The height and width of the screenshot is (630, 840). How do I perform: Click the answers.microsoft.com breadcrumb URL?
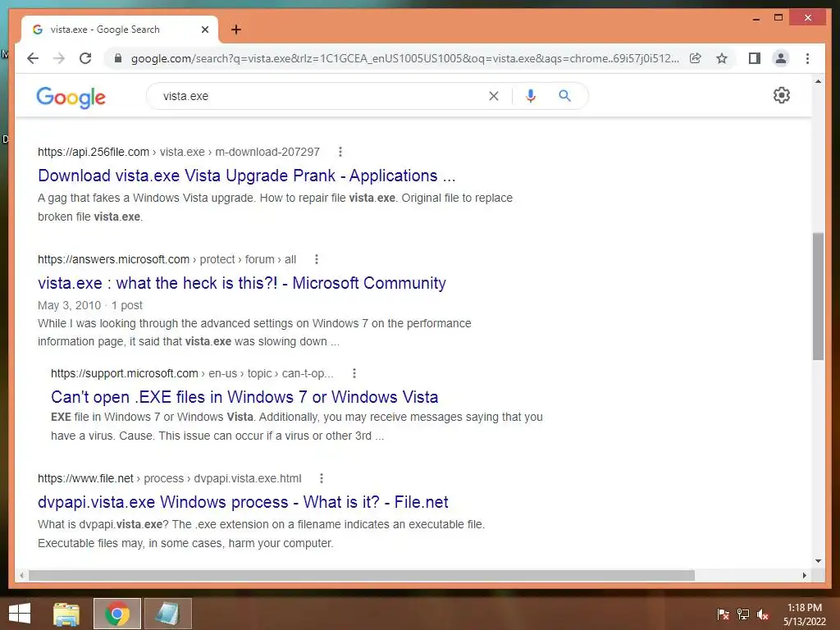167,259
